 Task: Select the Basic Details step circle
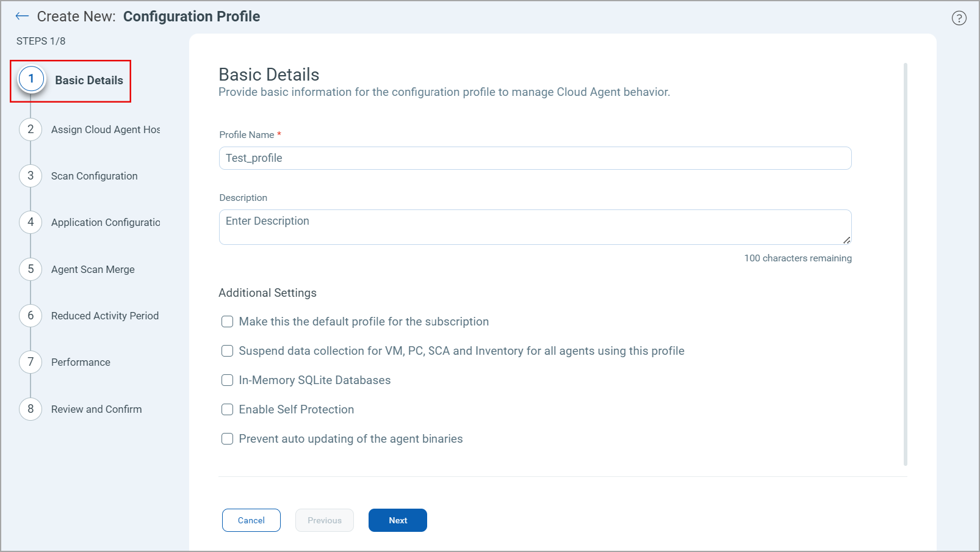coord(30,78)
